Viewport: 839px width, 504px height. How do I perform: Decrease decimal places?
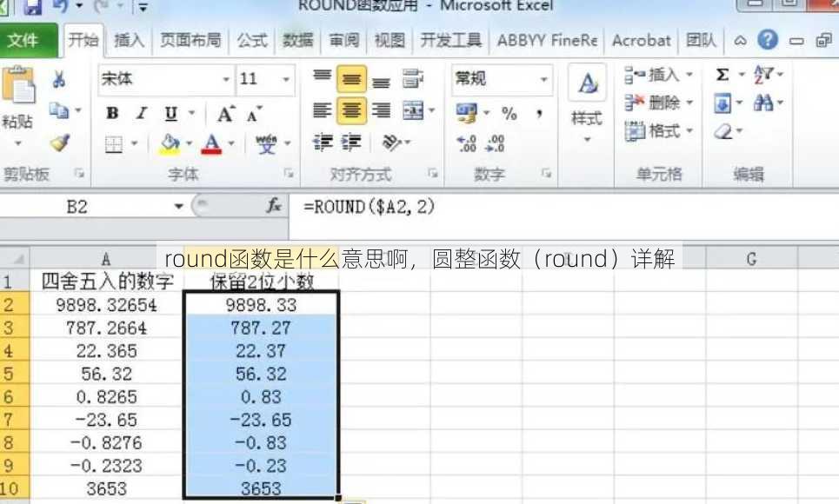pos(495,143)
